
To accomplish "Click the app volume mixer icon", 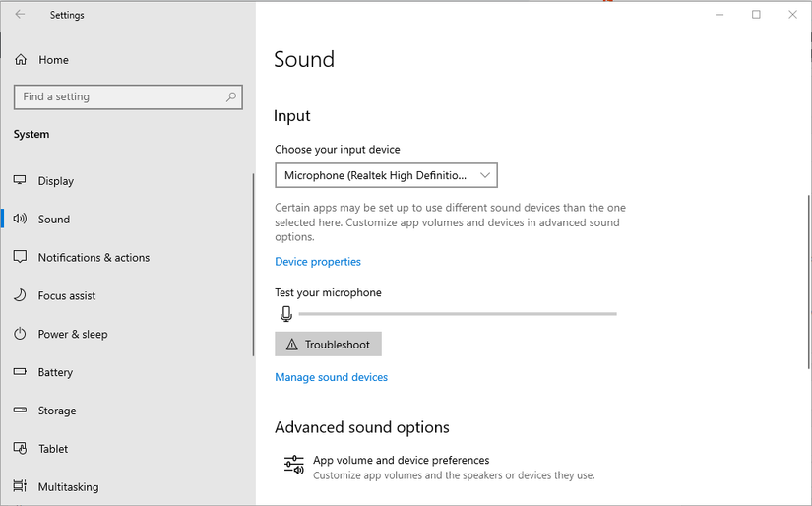I will click(294, 465).
